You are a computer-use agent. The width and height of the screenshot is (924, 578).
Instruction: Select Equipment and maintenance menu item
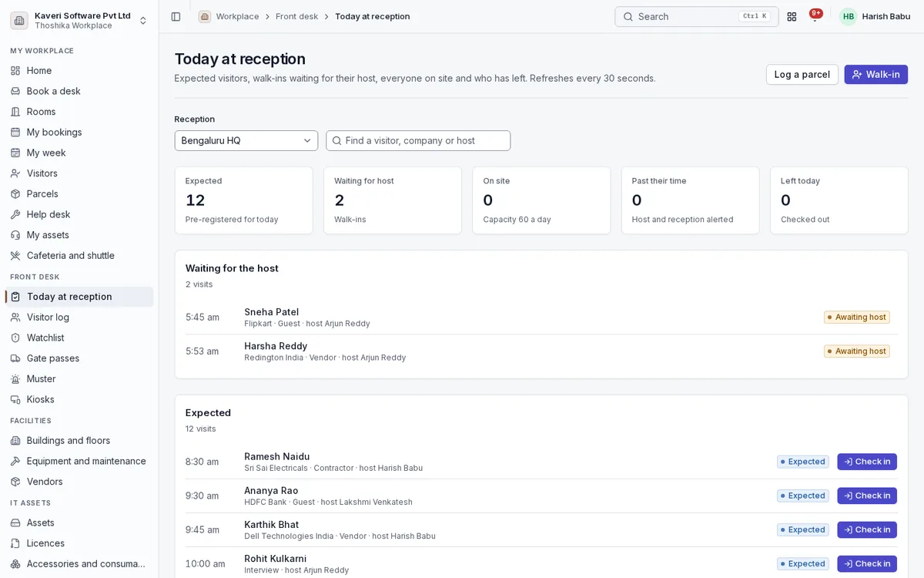coord(79,461)
